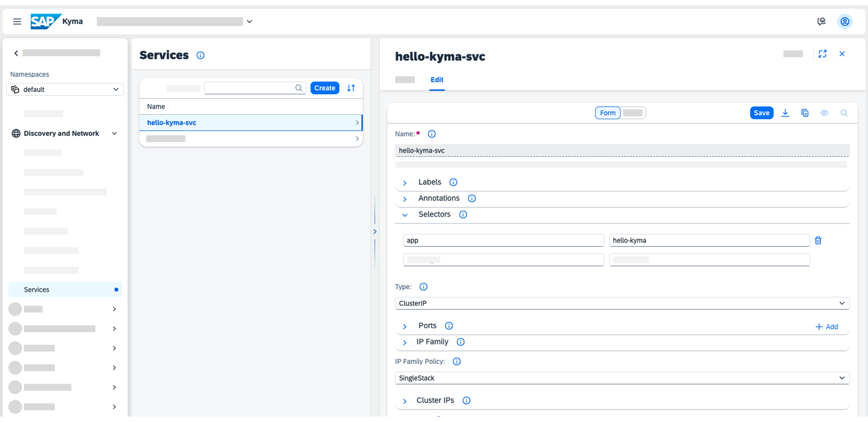
Task: Collapse the Discovery and Network section
Action: click(x=114, y=133)
